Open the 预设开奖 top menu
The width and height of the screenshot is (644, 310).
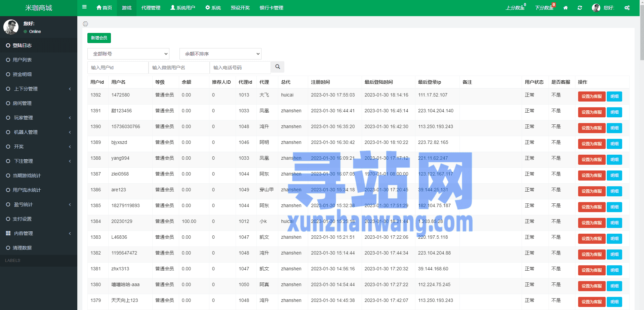240,8
